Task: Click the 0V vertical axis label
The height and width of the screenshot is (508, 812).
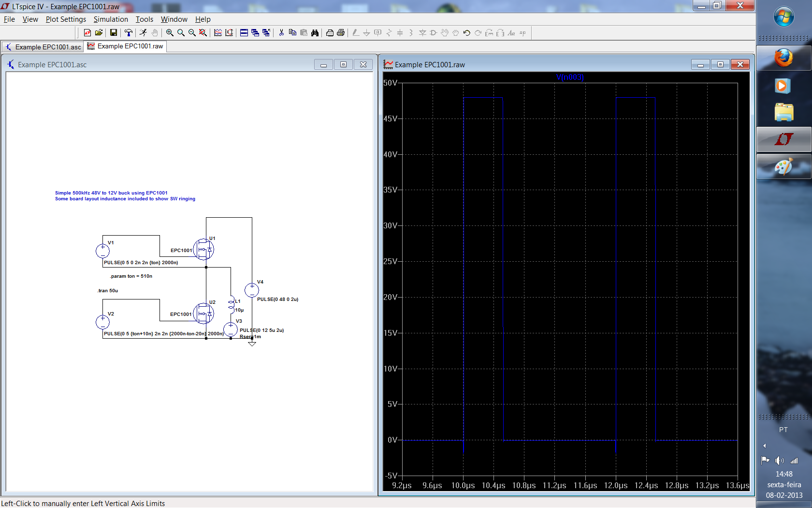Action: [x=392, y=440]
